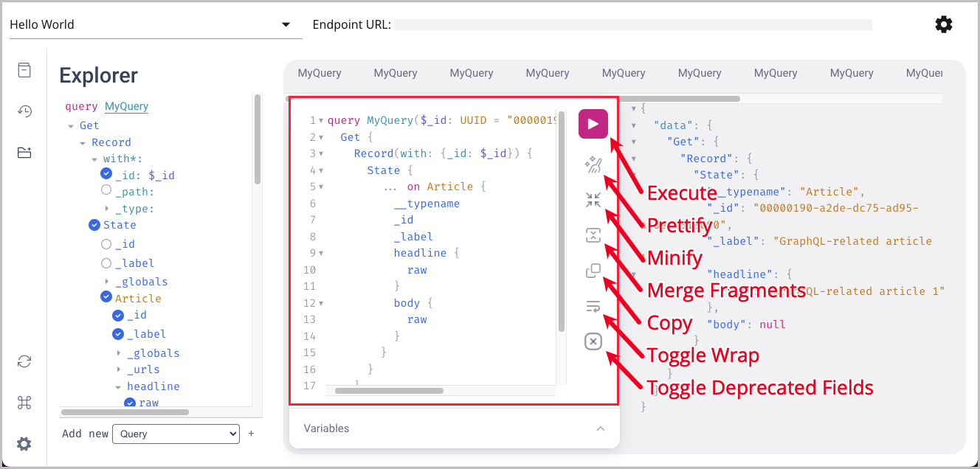Select the first MyQuery tab

[320, 73]
